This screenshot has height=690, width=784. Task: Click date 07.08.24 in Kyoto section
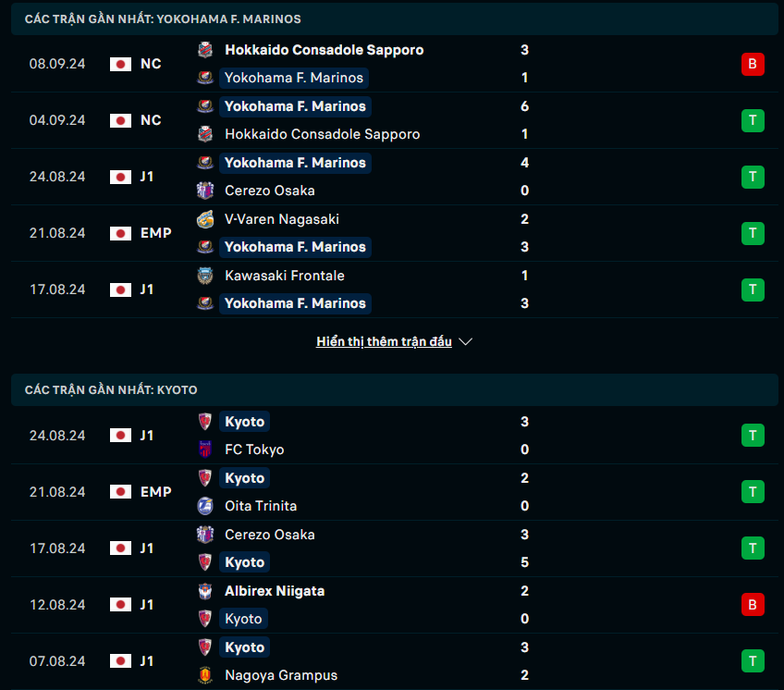[57, 661]
